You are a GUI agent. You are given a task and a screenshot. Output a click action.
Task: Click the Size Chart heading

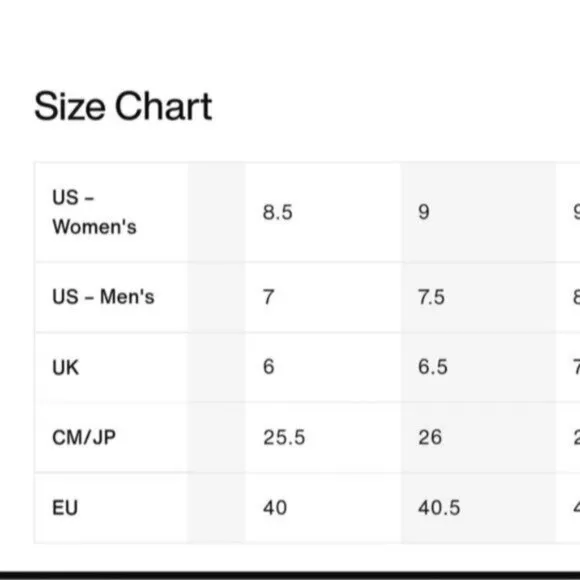pos(123,107)
